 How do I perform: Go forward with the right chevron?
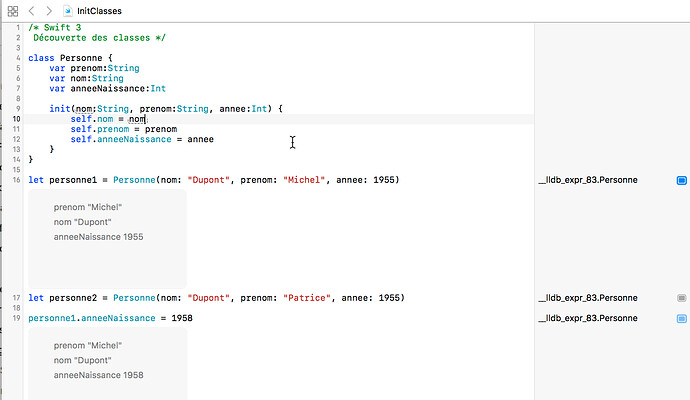pyautogui.click(x=49, y=11)
